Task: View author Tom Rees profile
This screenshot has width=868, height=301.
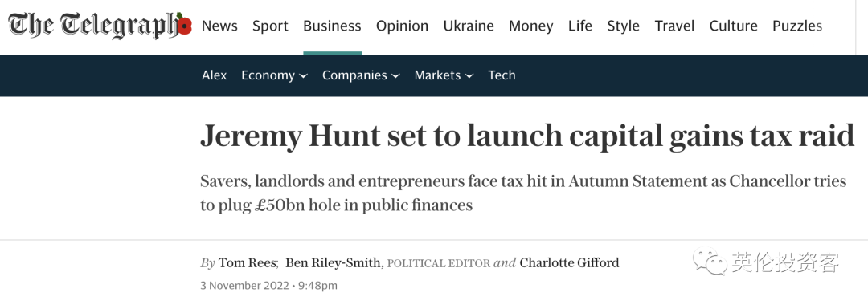Action: point(248,262)
